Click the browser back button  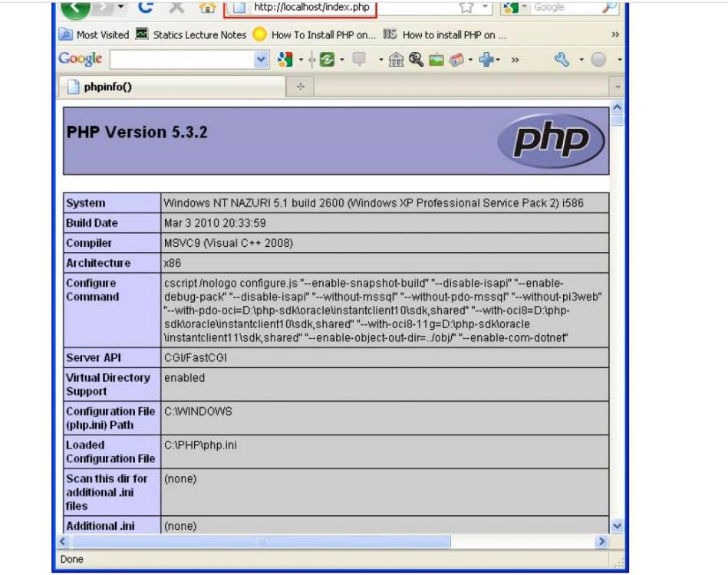pyautogui.click(x=75, y=8)
